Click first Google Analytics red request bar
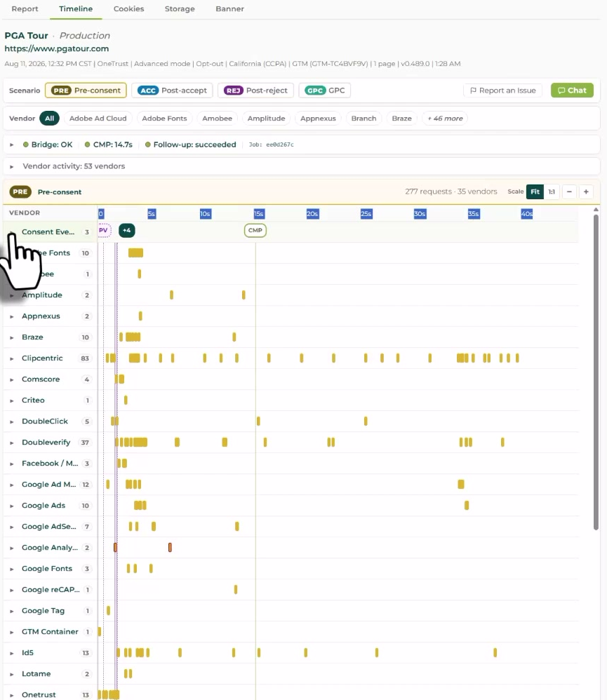This screenshot has width=607, height=700. click(115, 547)
